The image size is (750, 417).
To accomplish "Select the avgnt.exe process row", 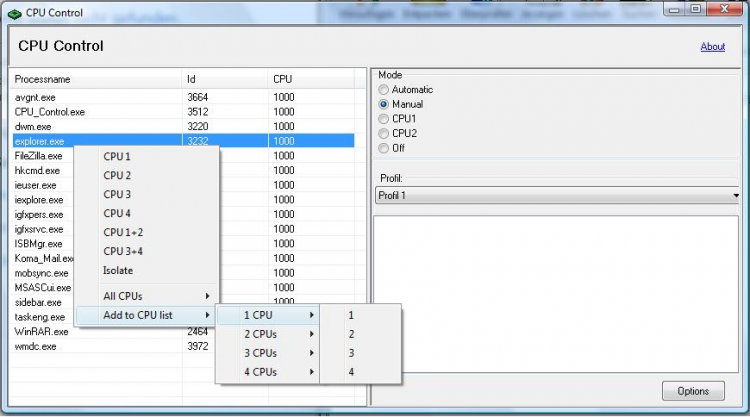I will [x=183, y=98].
